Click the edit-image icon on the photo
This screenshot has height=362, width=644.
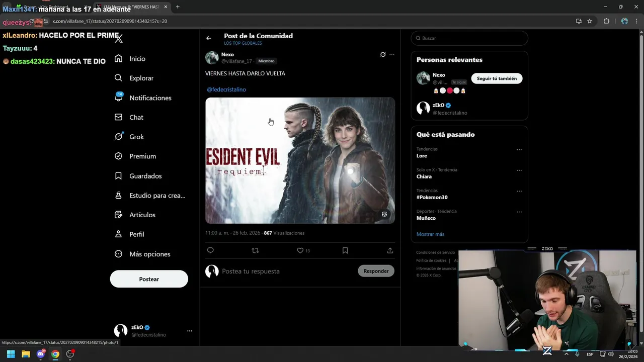(x=384, y=214)
